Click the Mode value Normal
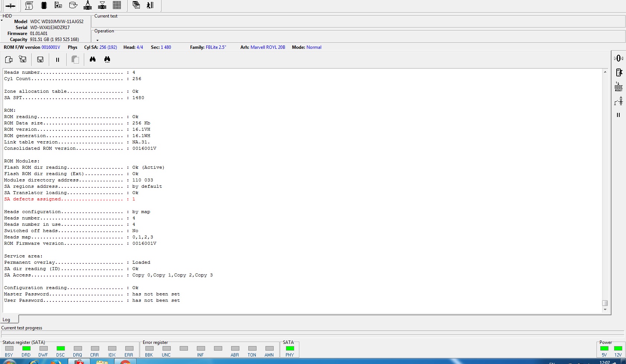 tap(314, 47)
